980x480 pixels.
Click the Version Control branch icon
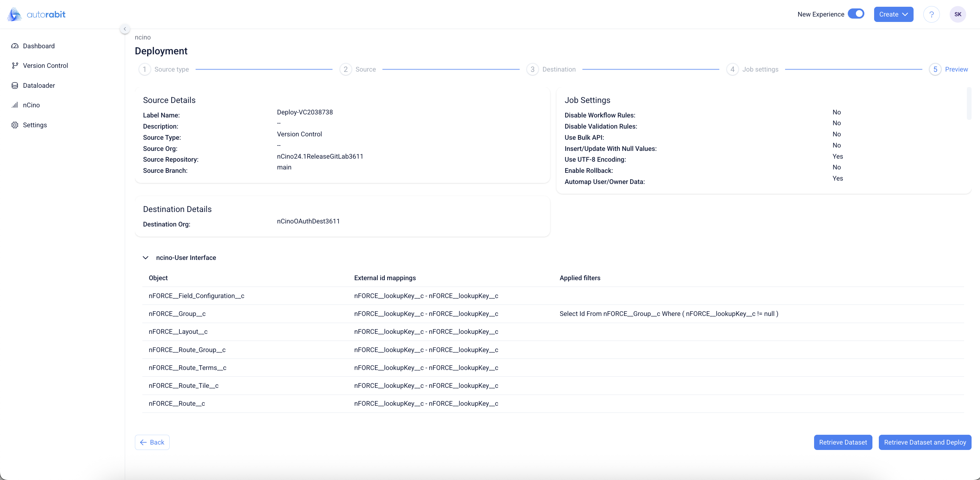click(15, 65)
